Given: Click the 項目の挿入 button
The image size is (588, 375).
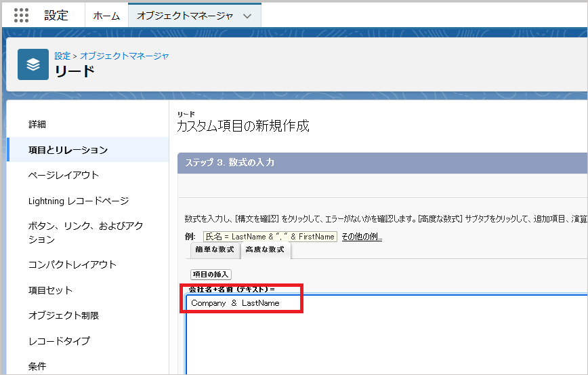Looking at the screenshot, I should point(211,275).
